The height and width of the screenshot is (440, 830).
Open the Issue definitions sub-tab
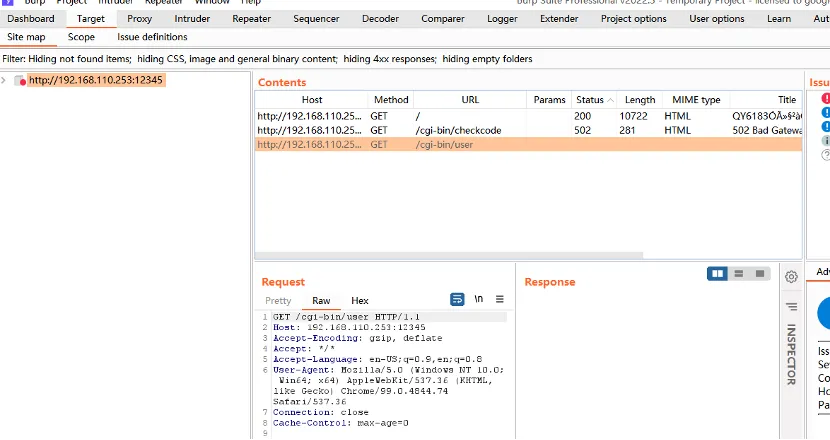(x=152, y=38)
